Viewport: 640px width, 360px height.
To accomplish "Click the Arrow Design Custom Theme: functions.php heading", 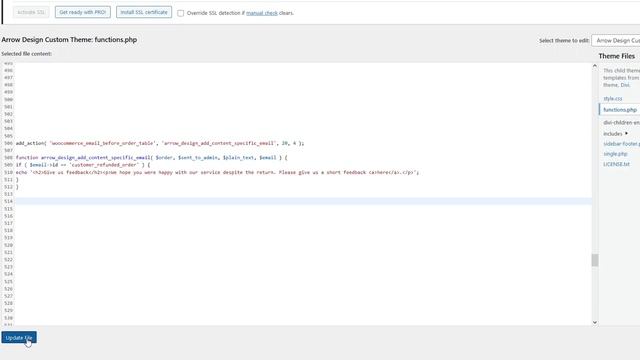I will pos(69,40).
